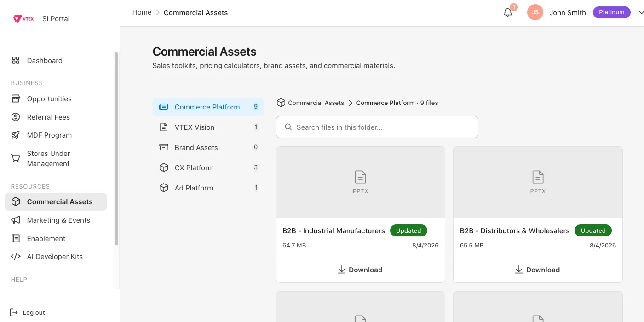Screen dimensions: 644x322
Task: Select Ad Platform folder
Action: pyautogui.click(x=208, y=188)
